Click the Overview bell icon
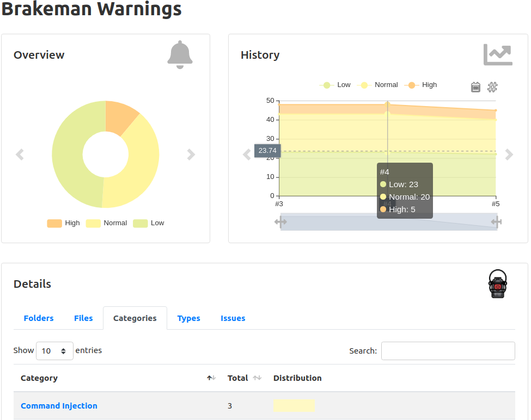This screenshot has height=420, width=531. (x=180, y=55)
